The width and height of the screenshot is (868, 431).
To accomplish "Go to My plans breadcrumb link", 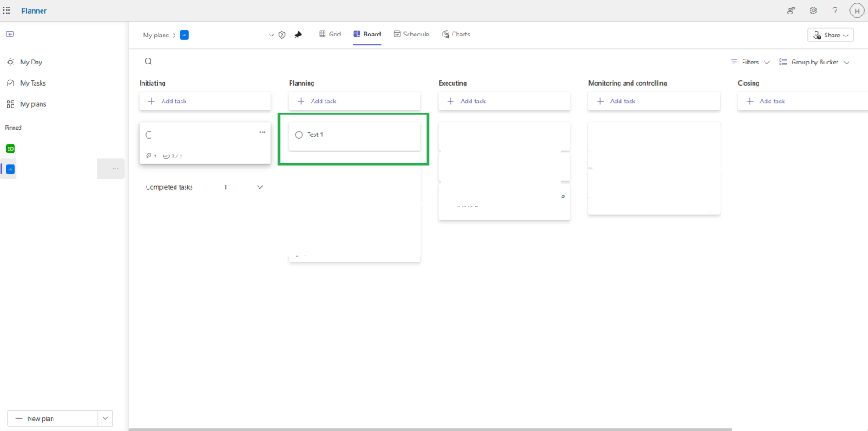I will pos(156,35).
